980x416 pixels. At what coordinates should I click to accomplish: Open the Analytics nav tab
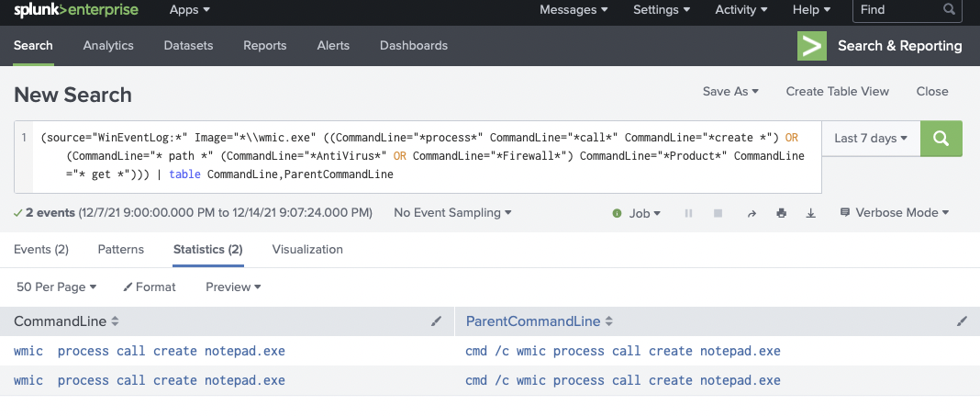108,46
